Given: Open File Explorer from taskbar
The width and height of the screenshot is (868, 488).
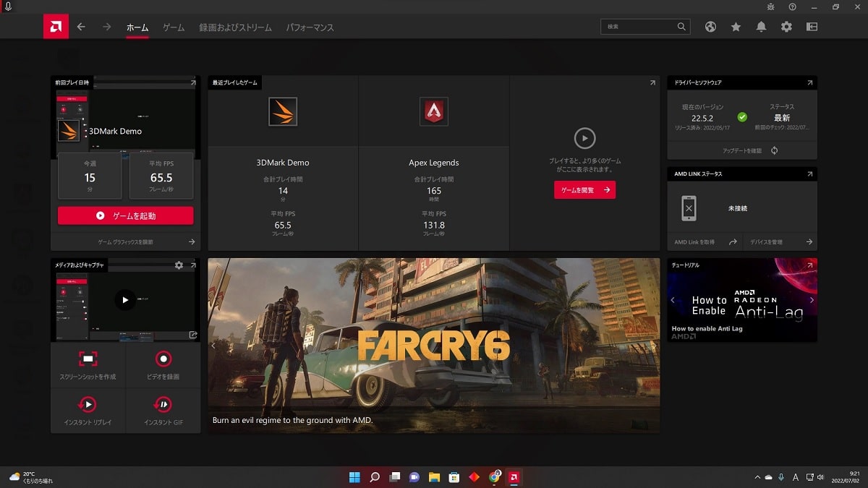Looking at the screenshot, I should [434, 477].
